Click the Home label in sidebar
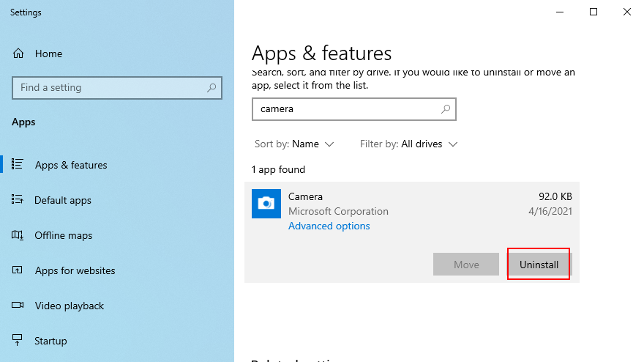The height and width of the screenshot is (362, 644). 48,54
